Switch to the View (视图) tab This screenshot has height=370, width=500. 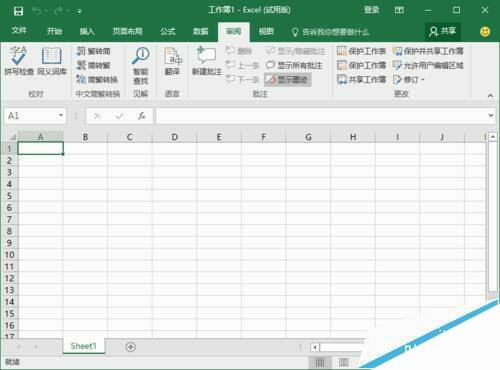(266, 31)
